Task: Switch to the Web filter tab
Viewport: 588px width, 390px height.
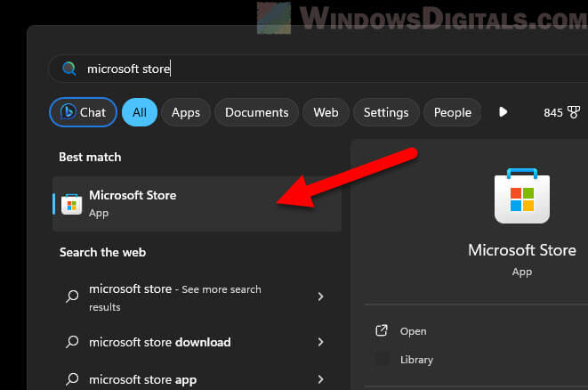Action: [326, 112]
